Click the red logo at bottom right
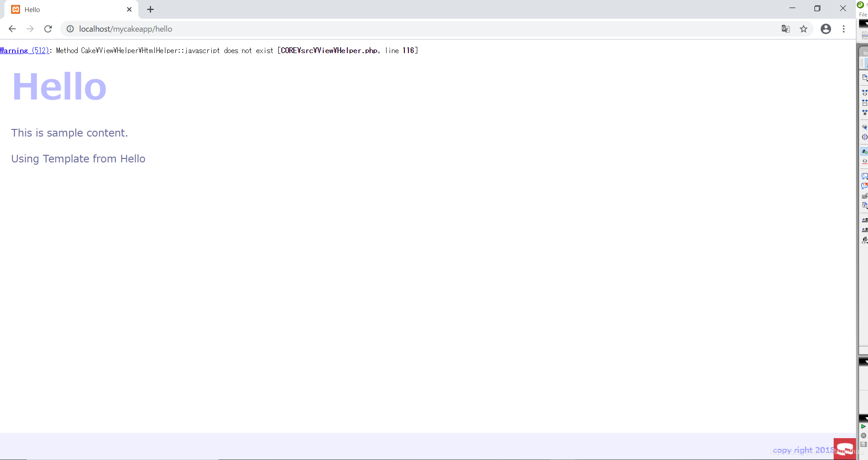 (x=845, y=448)
